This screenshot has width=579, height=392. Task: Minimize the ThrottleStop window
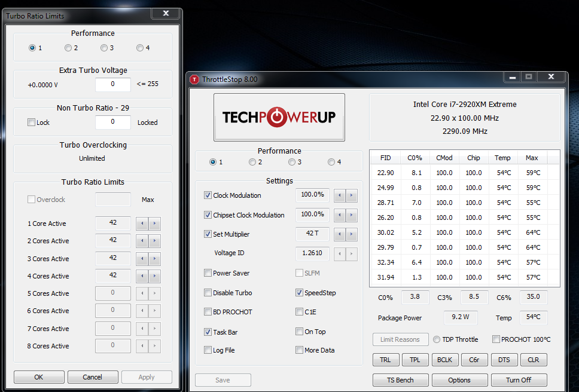point(513,77)
